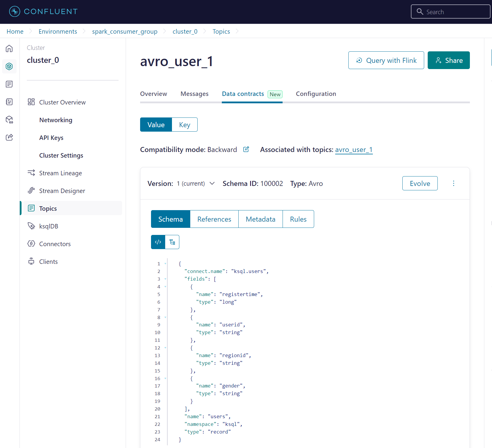Switch to the Configuration tab

click(x=316, y=94)
